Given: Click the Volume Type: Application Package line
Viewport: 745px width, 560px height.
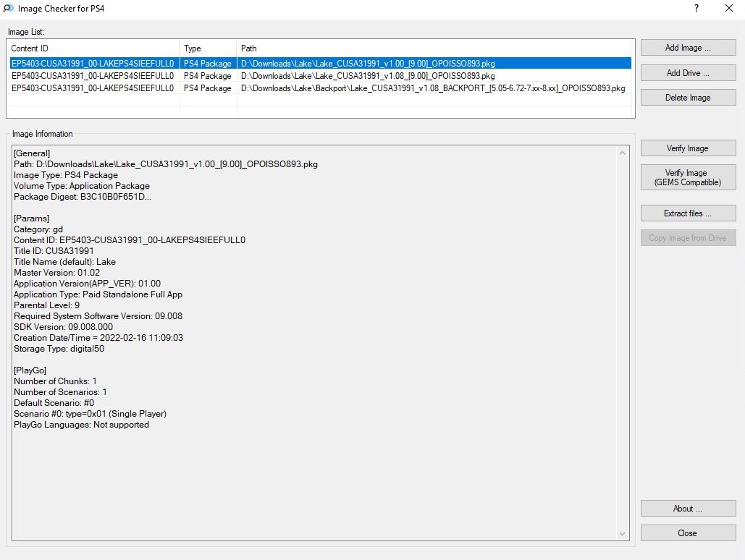Looking at the screenshot, I should click(82, 186).
